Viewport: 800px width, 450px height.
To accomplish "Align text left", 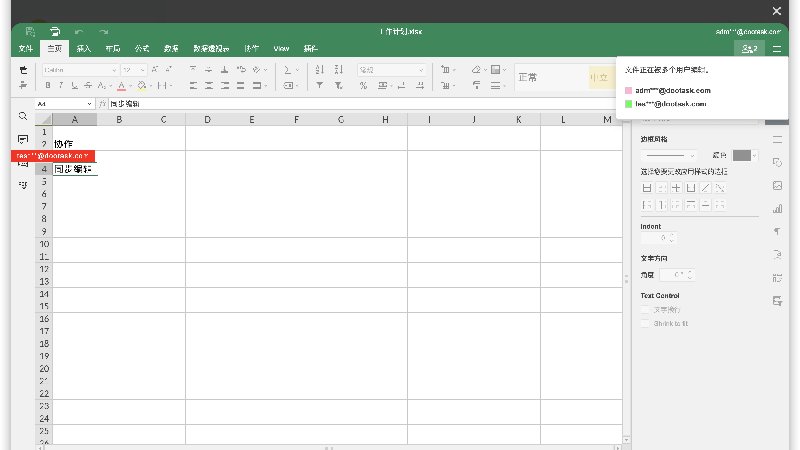I will click(193, 86).
